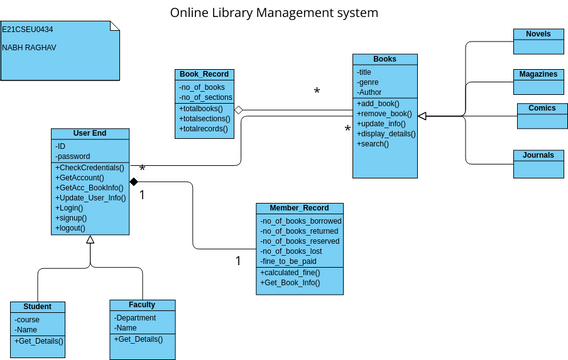Click the Book_Record class title

(x=204, y=74)
